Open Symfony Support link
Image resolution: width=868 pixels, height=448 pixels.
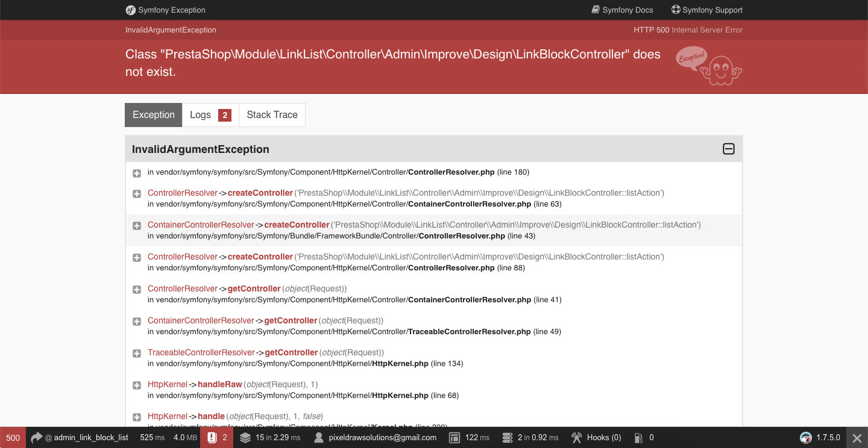[707, 10]
